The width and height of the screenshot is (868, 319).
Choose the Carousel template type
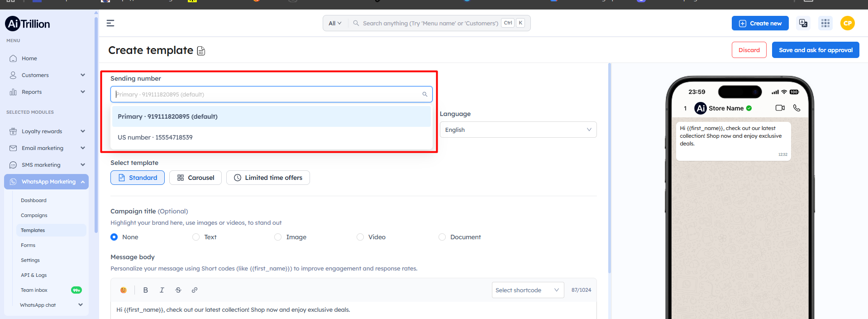(196, 178)
